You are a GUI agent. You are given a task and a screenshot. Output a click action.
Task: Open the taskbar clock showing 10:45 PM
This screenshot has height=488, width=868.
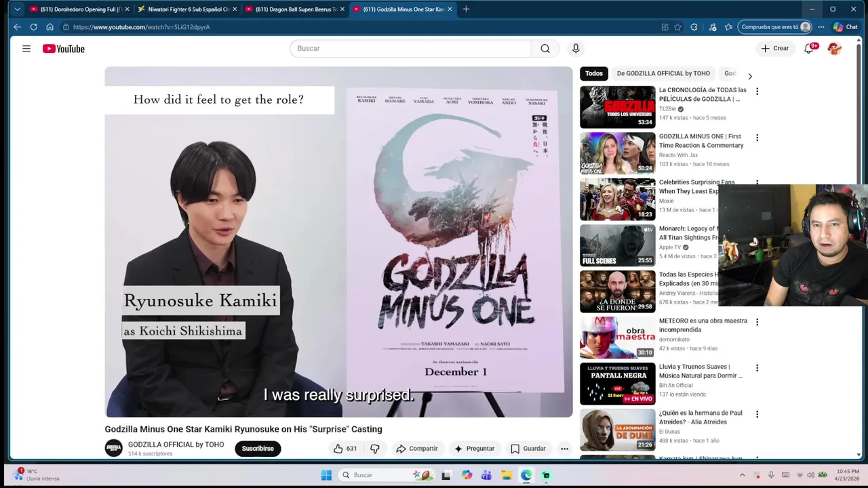(848, 475)
